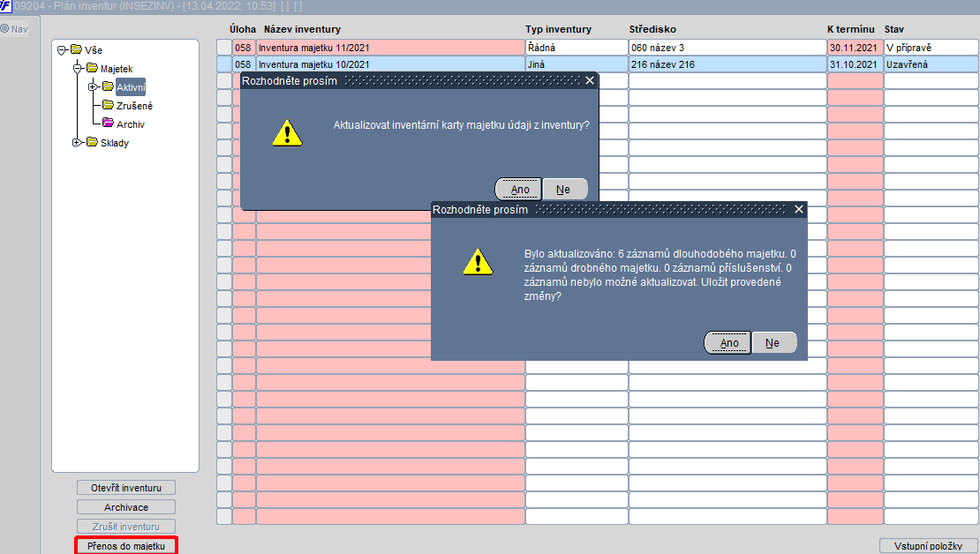
Task: Select the Aktivní tree item
Action: pos(131,87)
